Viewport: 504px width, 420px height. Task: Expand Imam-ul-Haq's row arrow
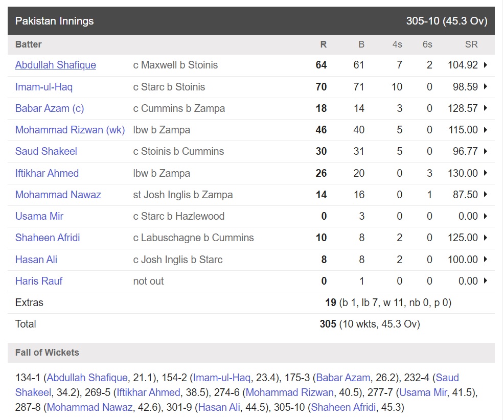pos(485,87)
